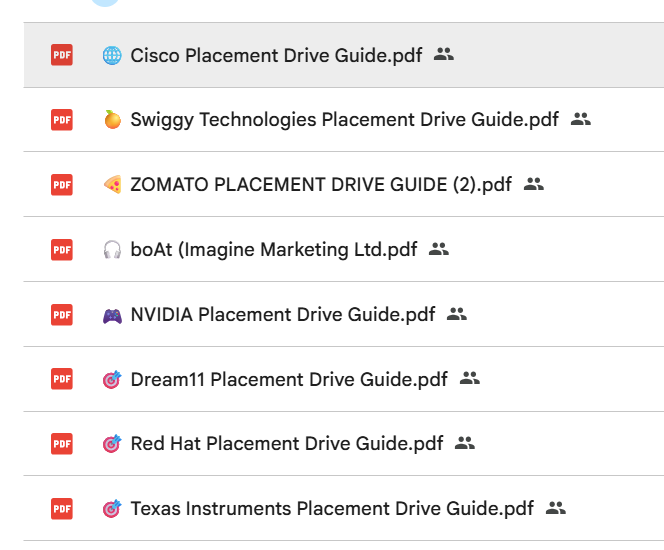The height and width of the screenshot is (550, 664).
Task: Open Dream11 Placement Drive Guide.pdf
Action: click(289, 380)
